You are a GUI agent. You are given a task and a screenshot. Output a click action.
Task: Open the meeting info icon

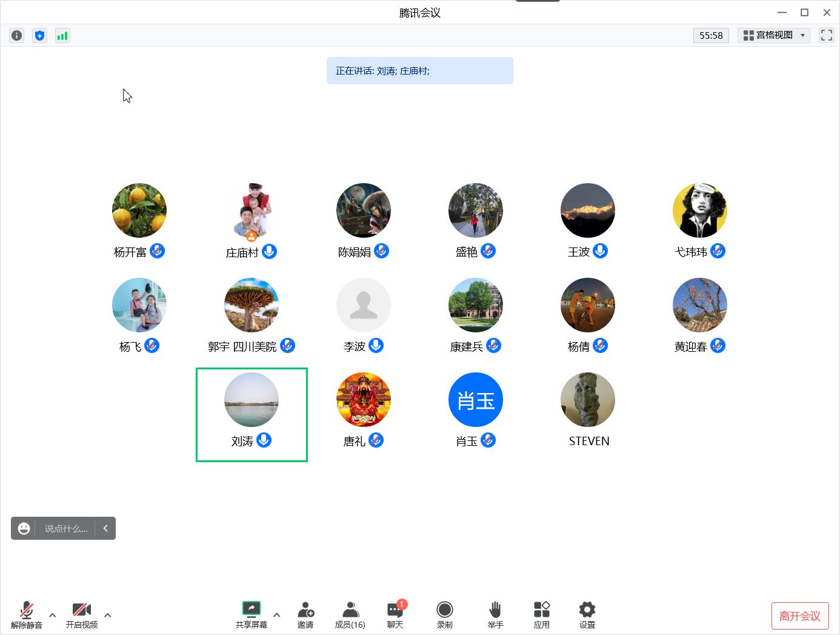pos(17,36)
